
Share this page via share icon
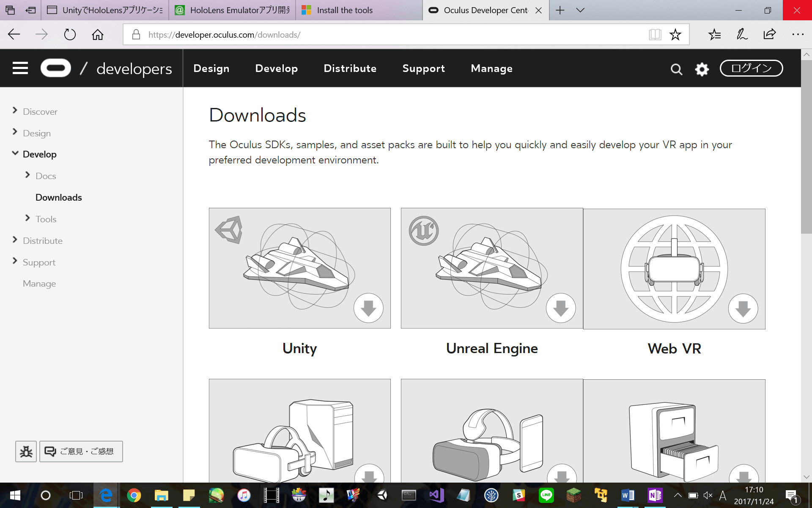pos(770,34)
